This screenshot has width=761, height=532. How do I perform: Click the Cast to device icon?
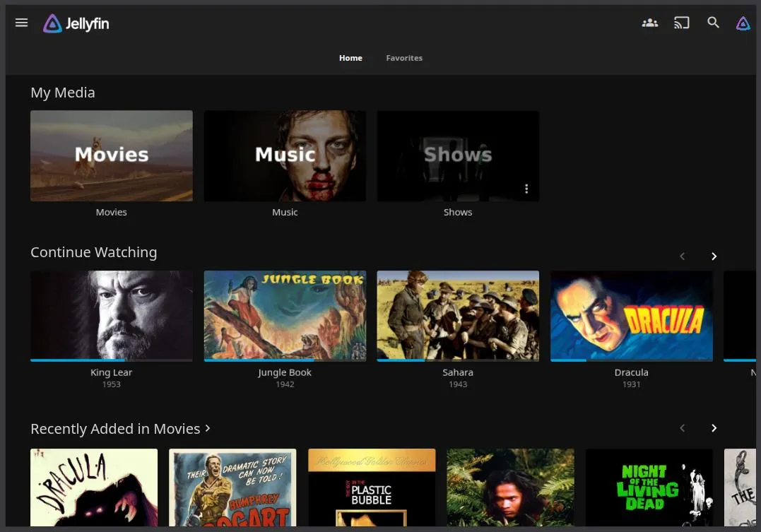[681, 23]
